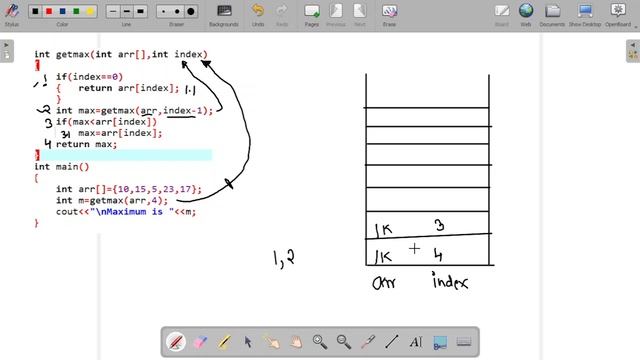Select the Draw lines tool
Viewport: 640px width, 360px height.
[x=392, y=342]
